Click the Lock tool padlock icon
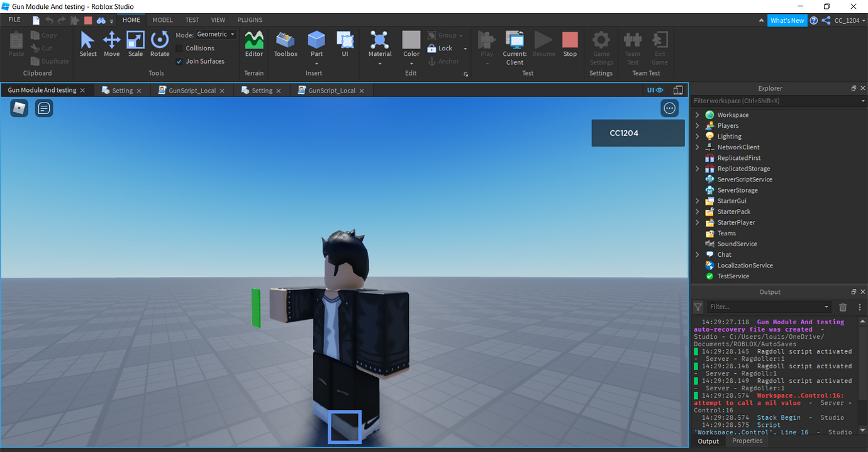The image size is (868, 452). (431, 48)
